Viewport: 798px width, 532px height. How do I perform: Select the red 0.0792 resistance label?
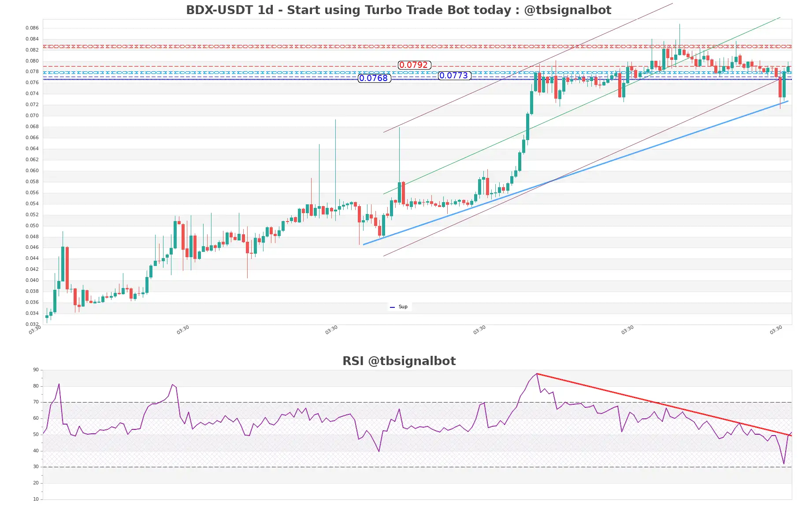pyautogui.click(x=414, y=65)
